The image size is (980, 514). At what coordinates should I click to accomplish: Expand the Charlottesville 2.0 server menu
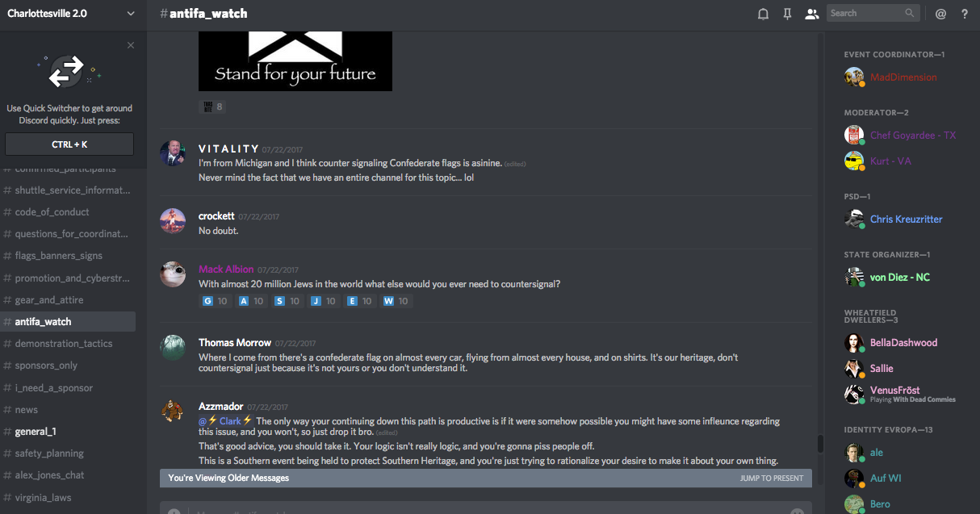click(132, 14)
